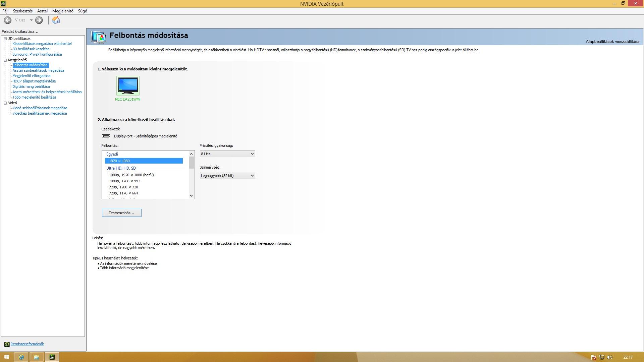Select the NEC EA231WMi monitor icon
This screenshot has width=644, height=362.
128,86
